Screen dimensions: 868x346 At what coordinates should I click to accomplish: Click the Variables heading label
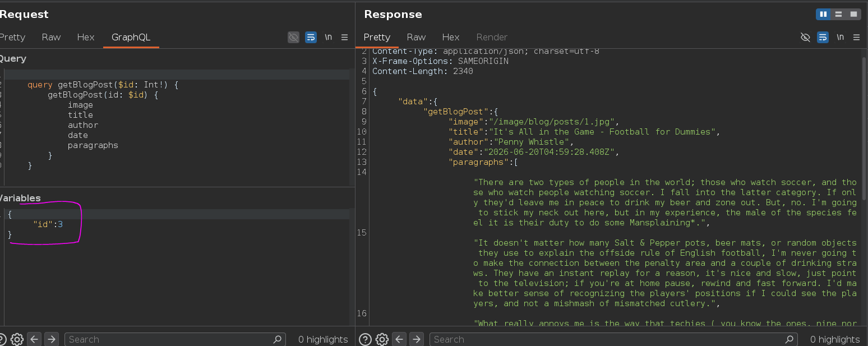pyautogui.click(x=20, y=198)
